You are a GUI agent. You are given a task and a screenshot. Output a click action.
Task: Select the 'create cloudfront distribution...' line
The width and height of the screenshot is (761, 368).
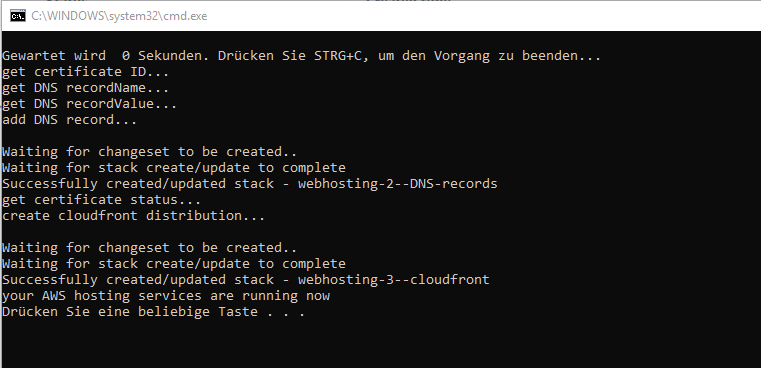click(x=134, y=216)
